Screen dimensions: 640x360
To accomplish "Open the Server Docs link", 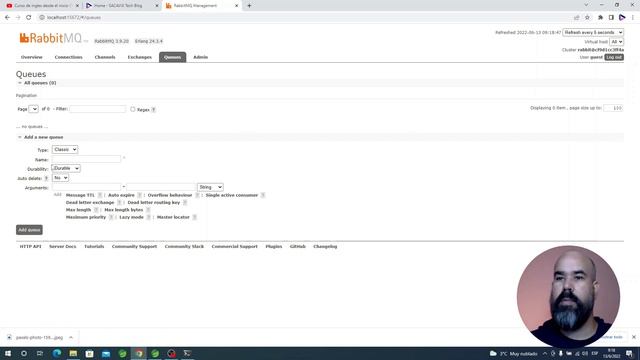I will point(62,247).
